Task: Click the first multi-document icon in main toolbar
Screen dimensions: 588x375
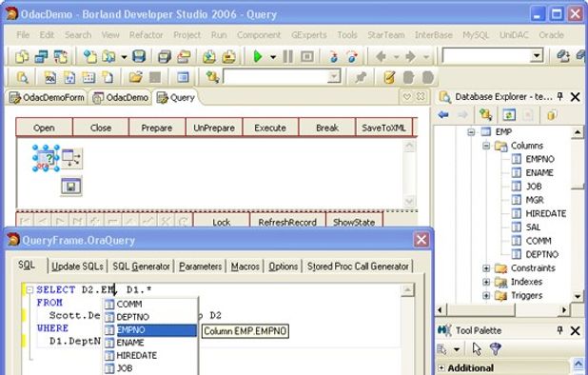Action: click(22, 56)
